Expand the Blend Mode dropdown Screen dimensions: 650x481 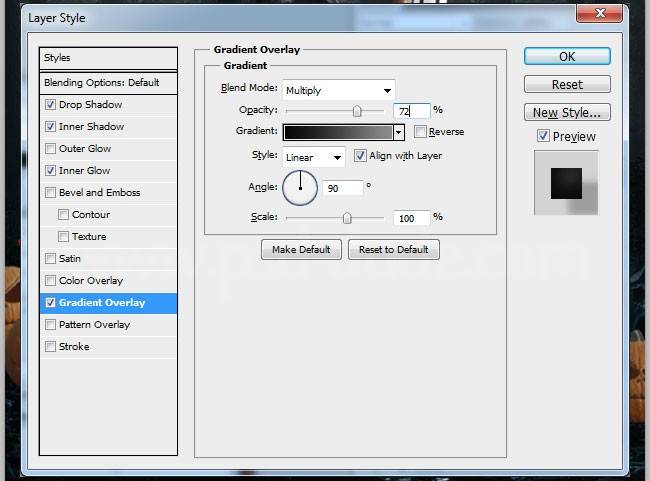coord(338,90)
